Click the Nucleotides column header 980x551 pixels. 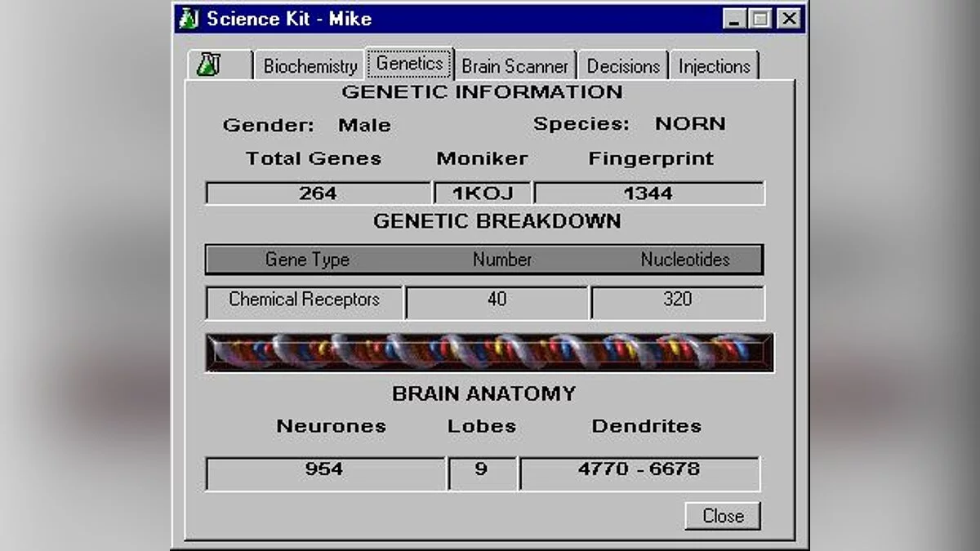684,260
